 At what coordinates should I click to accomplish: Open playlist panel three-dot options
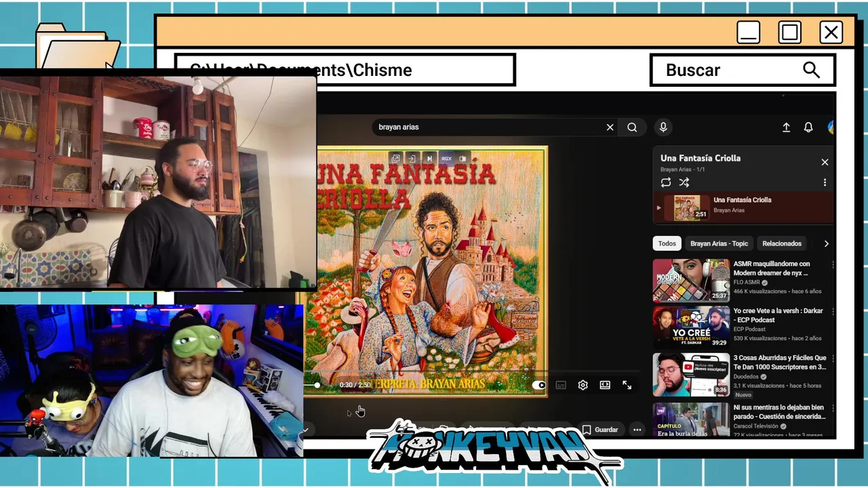825,182
